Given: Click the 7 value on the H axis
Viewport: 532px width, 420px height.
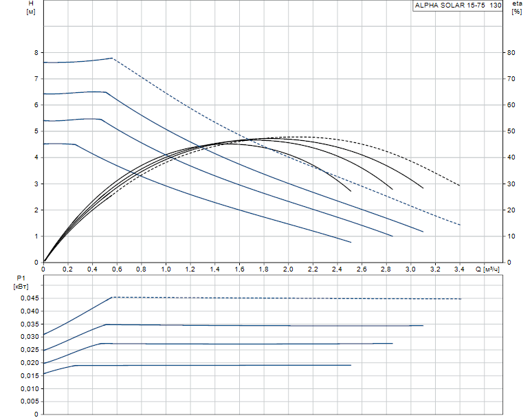Looking at the screenshot, I should coord(36,79).
